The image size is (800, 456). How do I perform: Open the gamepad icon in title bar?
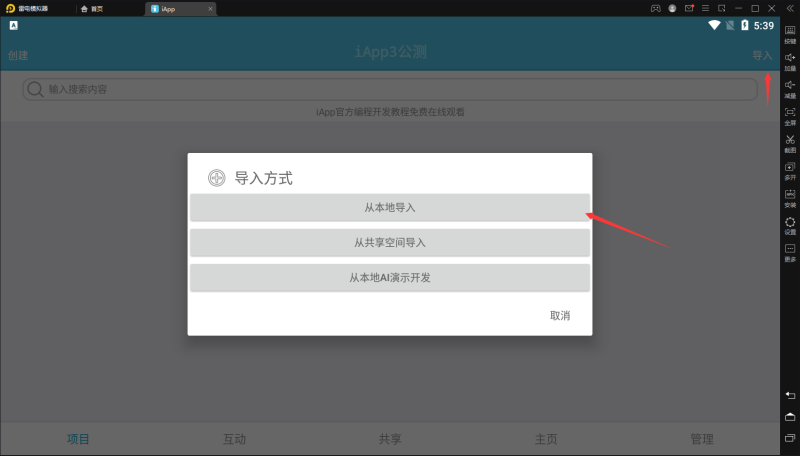(x=656, y=8)
